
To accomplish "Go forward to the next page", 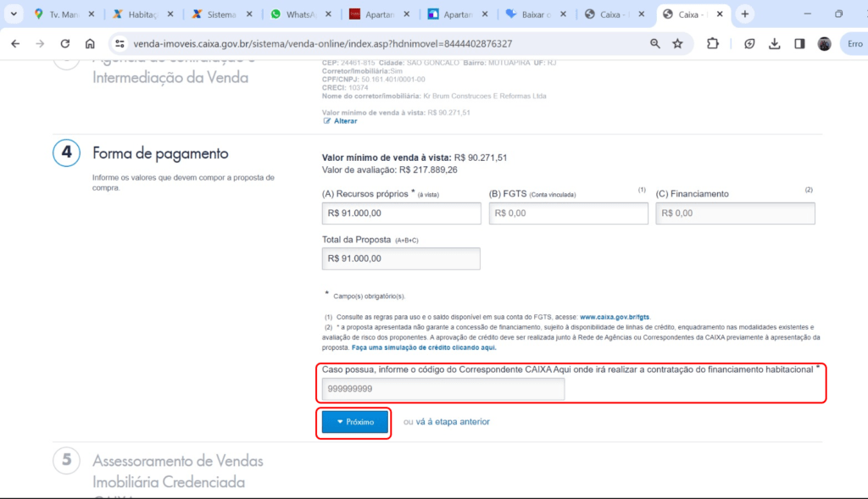I will pos(40,44).
